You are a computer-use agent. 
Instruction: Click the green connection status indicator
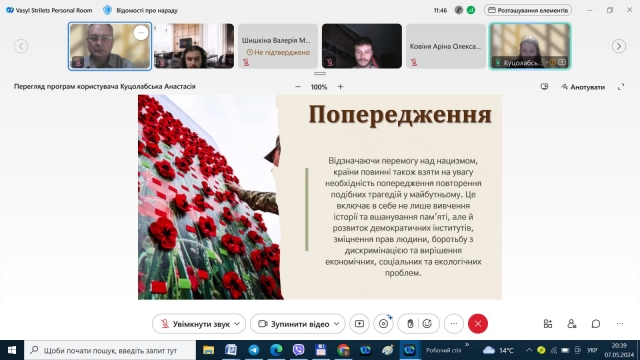click(x=471, y=10)
